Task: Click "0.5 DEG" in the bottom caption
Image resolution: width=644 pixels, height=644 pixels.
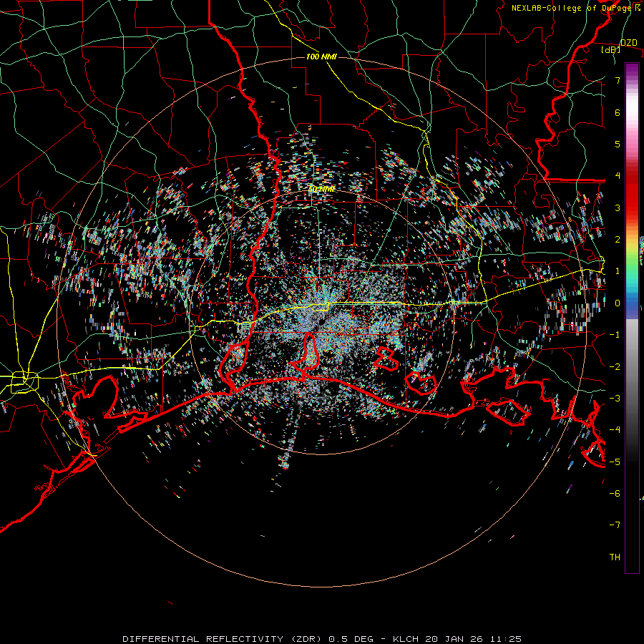Action: pyautogui.click(x=351, y=639)
